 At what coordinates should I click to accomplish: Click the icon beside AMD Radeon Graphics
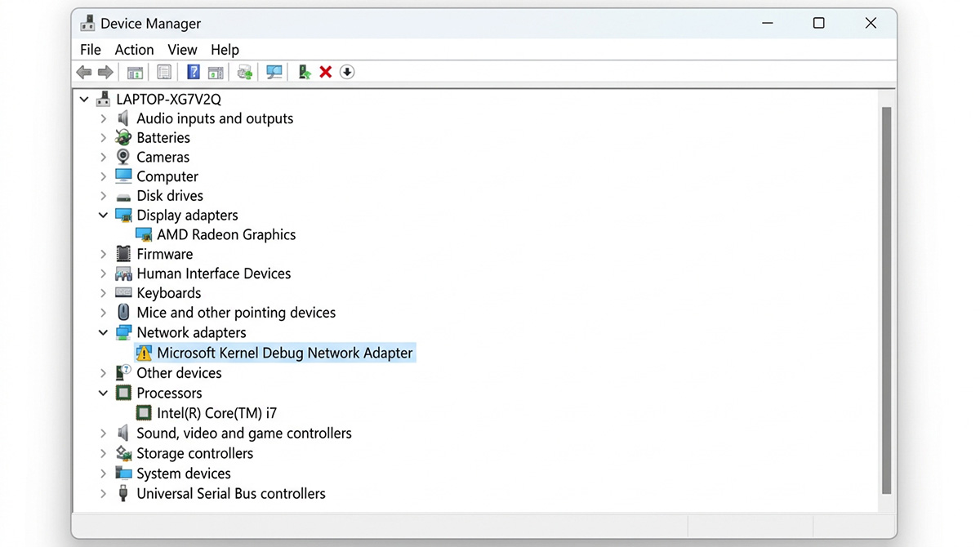pyautogui.click(x=144, y=235)
